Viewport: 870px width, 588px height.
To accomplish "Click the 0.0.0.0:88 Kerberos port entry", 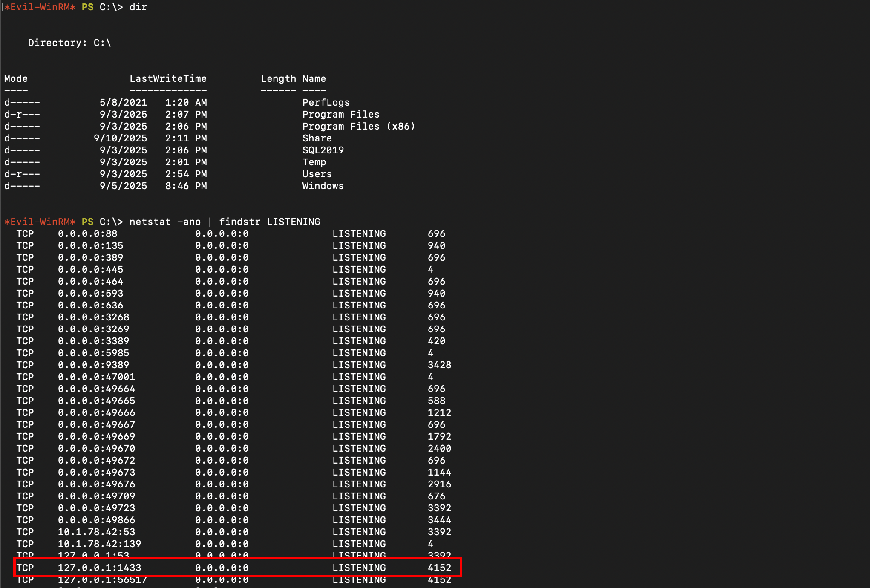I will (87, 234).
